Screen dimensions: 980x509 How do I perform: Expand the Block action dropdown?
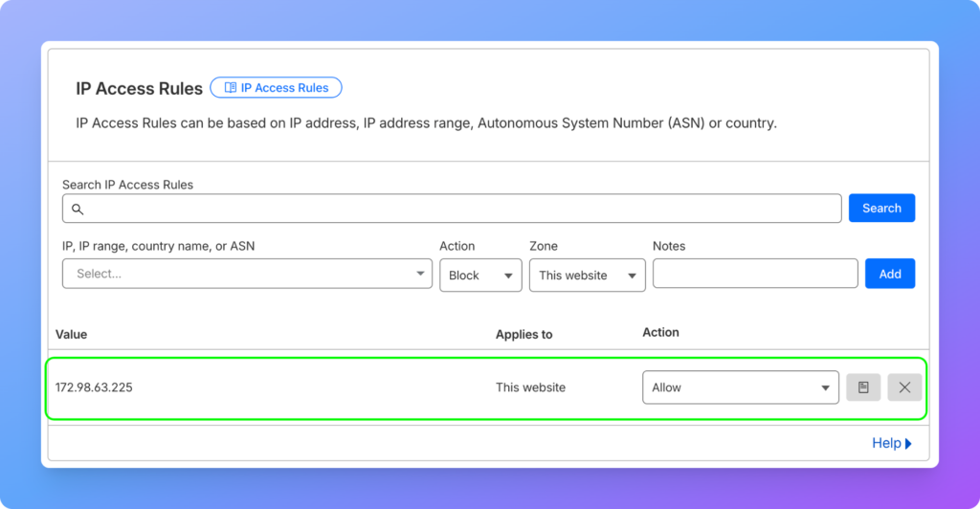click(x=480, y=275)
